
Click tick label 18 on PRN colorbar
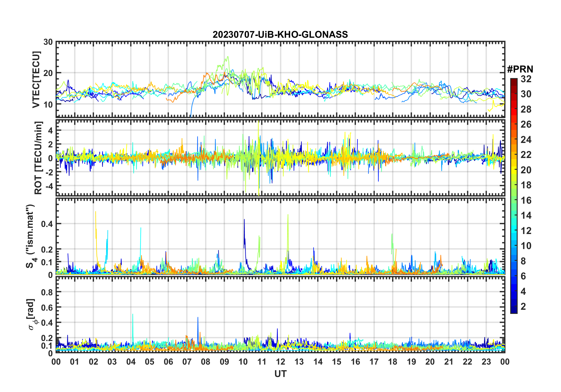click(526, 185)
